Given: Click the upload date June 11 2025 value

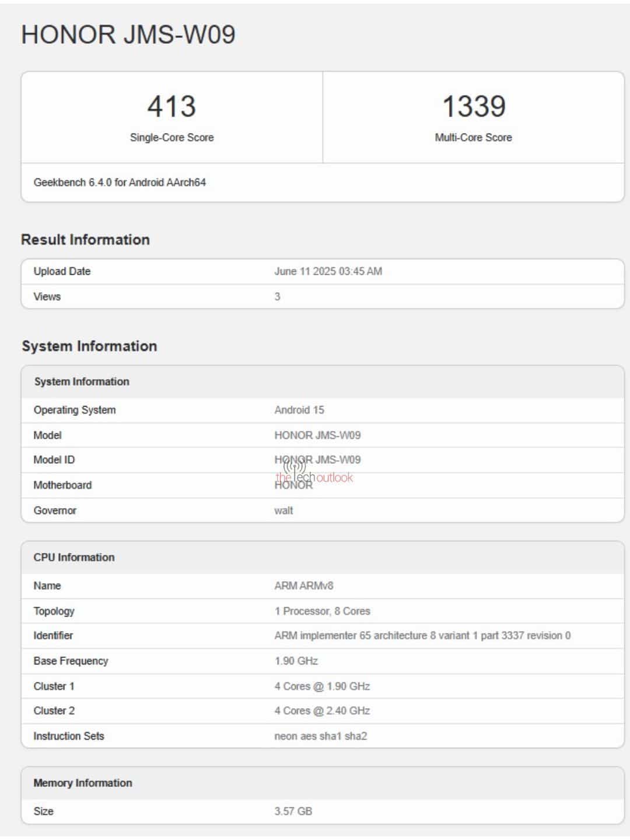Looking at the screenshot, I should pyautogui.click(x=328, y=271).
